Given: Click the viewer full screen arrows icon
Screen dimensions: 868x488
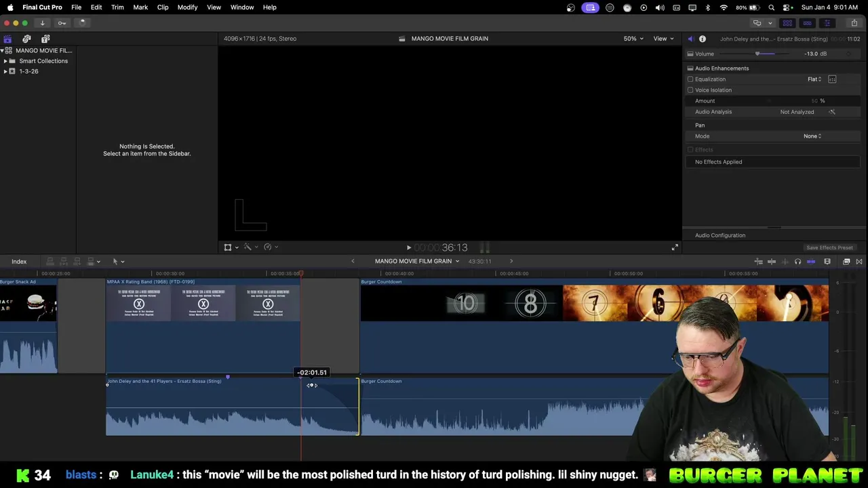Looking at the screenshot, I should pyautogui.click(x=674, y=247).
